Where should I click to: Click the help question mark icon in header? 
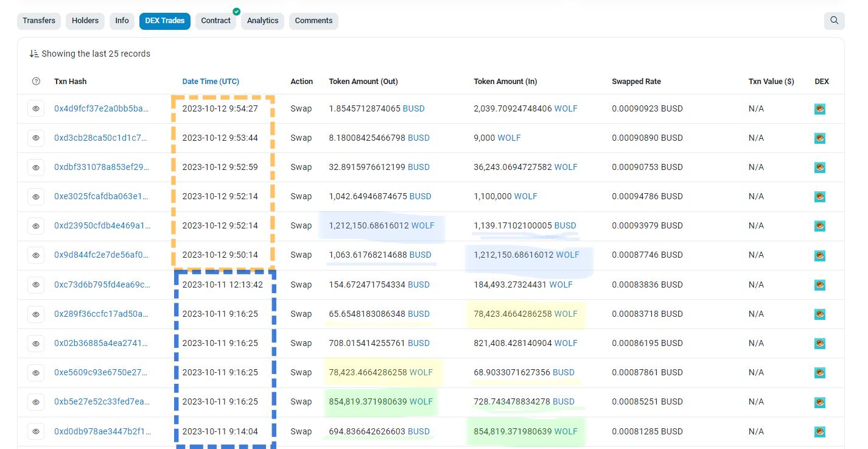tap(36, 82)
